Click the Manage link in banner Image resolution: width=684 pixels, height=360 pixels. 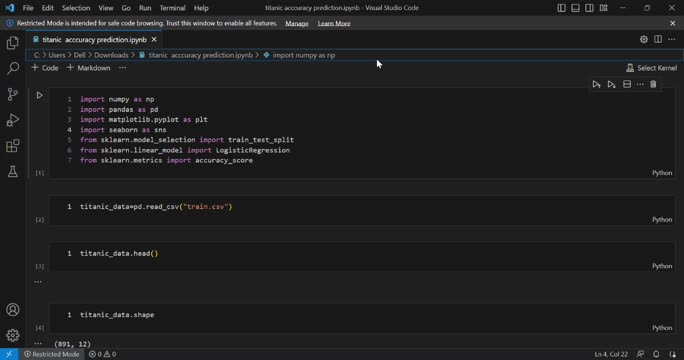297,24
